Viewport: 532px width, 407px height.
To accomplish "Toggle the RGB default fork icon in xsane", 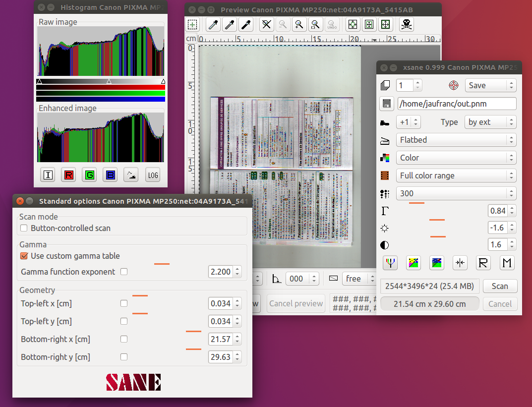I will [x=390, y=263].
